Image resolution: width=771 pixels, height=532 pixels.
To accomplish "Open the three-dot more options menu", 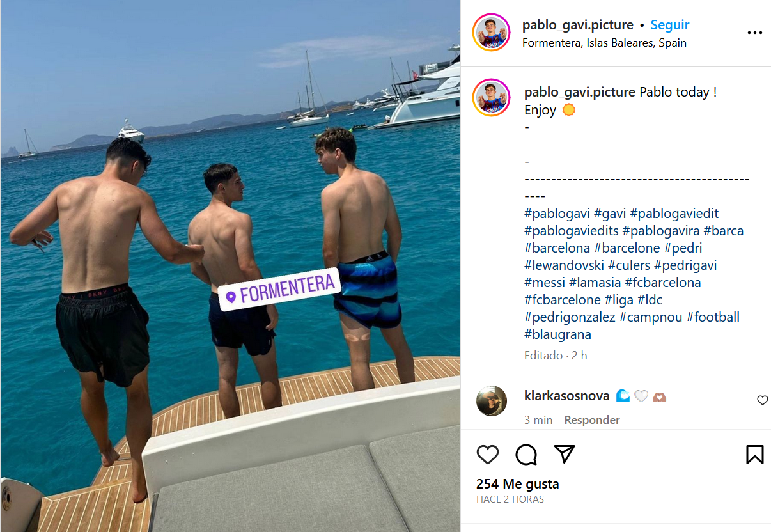I will point(755,33).
